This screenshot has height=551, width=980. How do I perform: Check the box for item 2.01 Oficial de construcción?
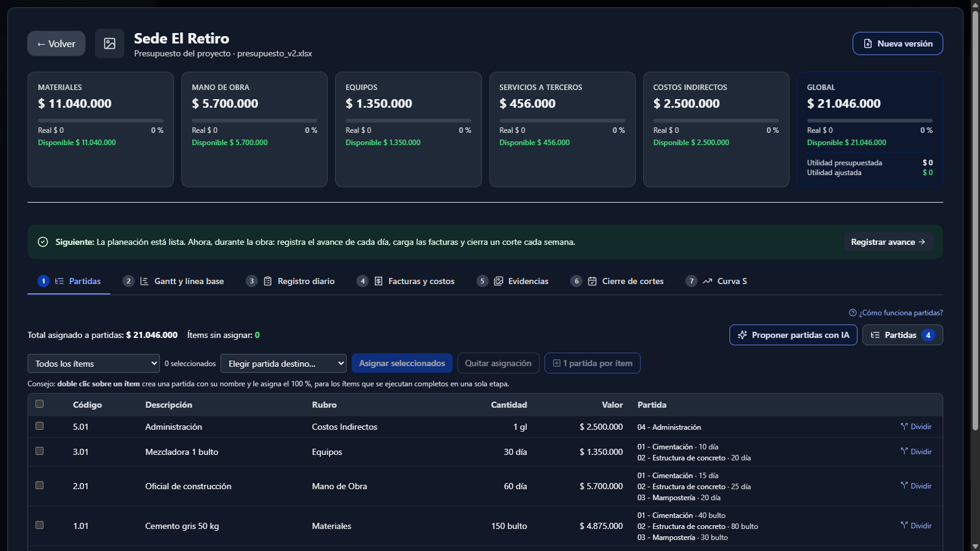click(40, 485)
